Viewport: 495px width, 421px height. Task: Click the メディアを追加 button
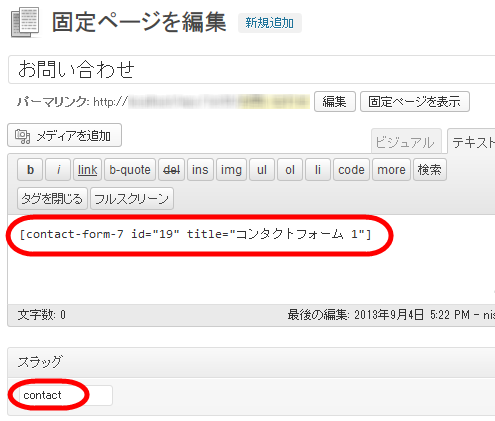pyautogui.click(x=65, y=135)
